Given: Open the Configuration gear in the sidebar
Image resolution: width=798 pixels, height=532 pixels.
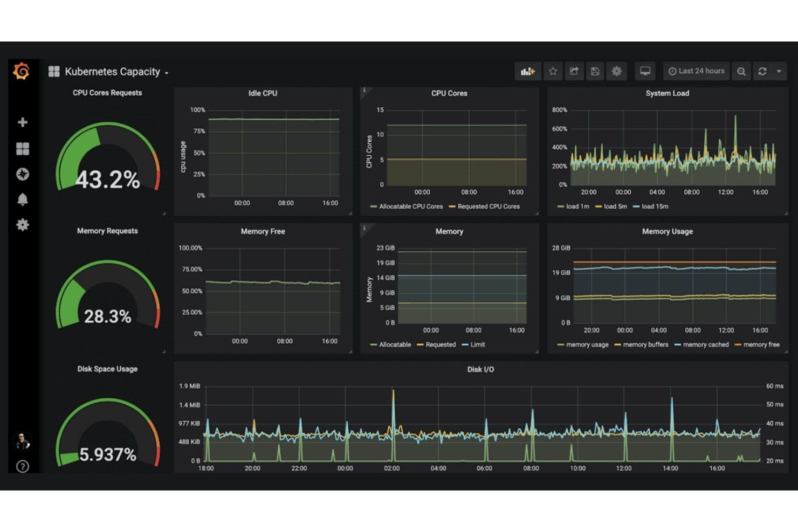Looking at the screenshot, I should 22,225.
